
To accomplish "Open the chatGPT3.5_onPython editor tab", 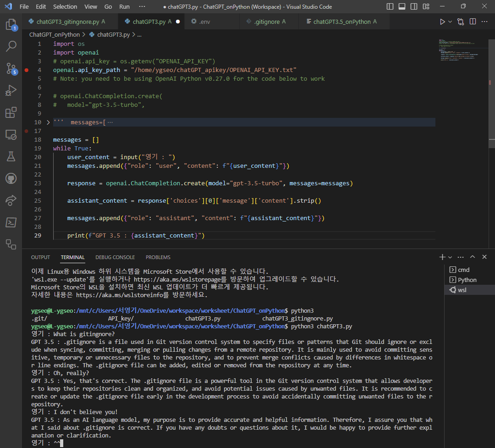I will pos(345,22).
